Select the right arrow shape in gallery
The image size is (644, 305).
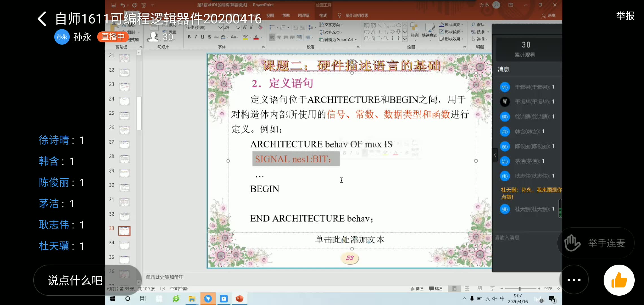point(392,32)
